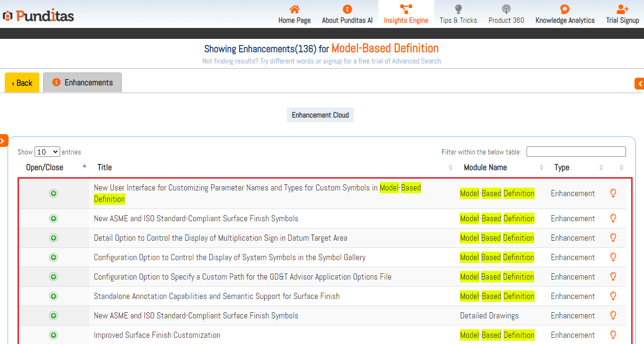Switch to the Insights Engine tab
This screenshot has width=644, height=344.
click(406, 14)
